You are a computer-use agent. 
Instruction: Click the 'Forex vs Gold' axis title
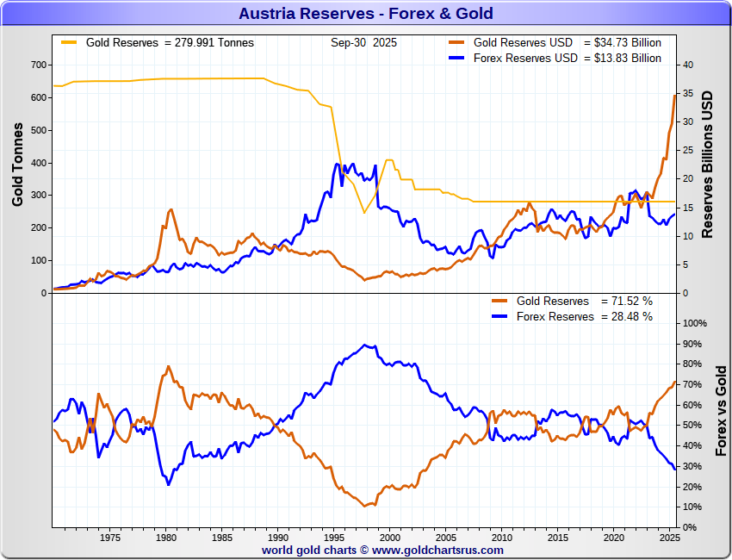coord(721,411)
